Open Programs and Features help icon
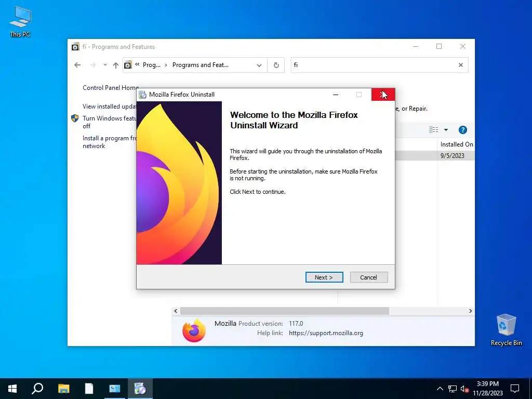This screenshot has width=532, height=399. (463, 130)
